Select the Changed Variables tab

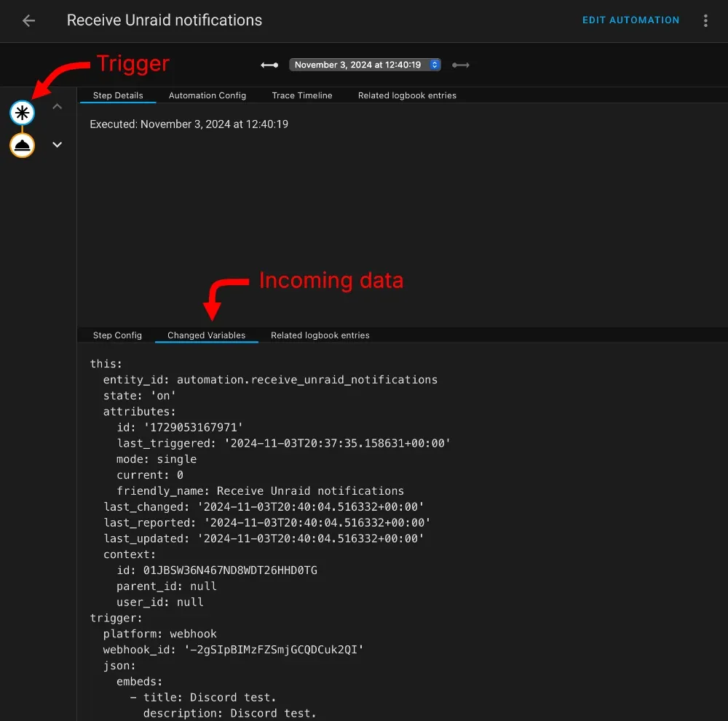click(206, 335)
